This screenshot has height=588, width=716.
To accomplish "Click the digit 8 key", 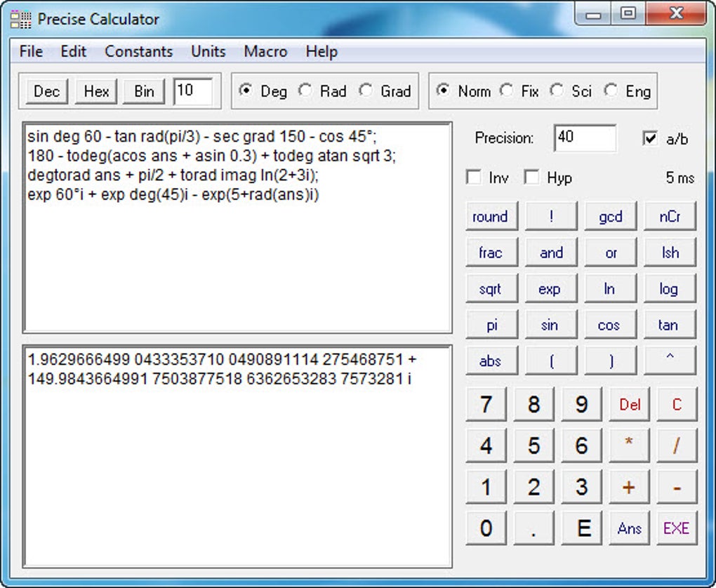I will [x=533, y=404].
